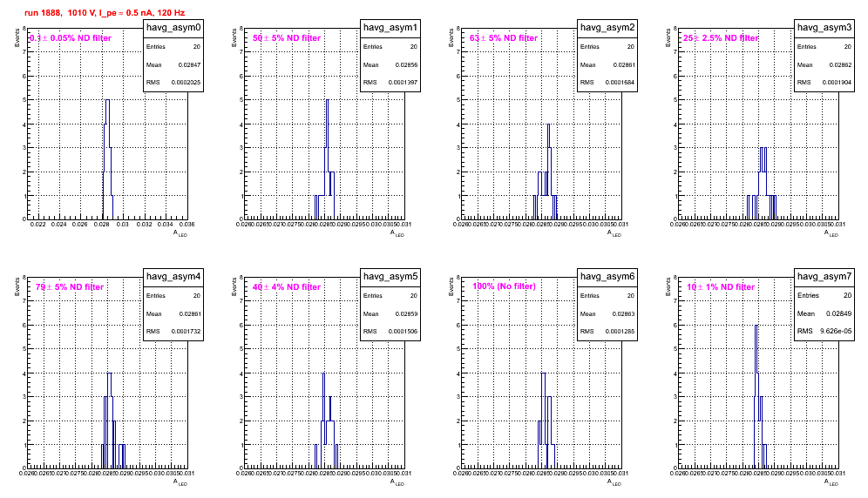This screenshot has width=868, height=498.
Task: Select the havg_asym4 stats box title
Action: [173, 277]
